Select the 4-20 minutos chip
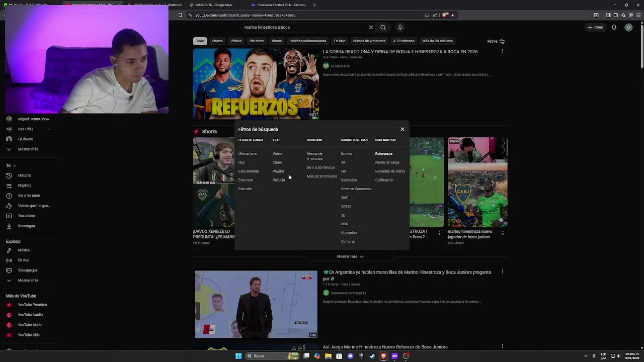This screenshot has height=362, width=644. pyautogui.click(x=404, y=41)
